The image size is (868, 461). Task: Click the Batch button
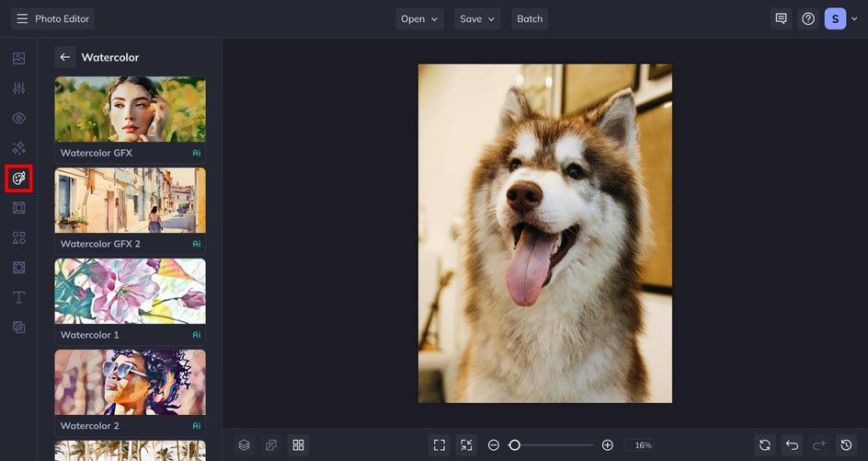[x=530, y=18]
